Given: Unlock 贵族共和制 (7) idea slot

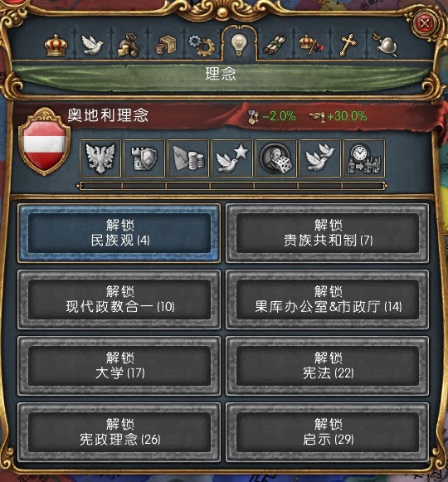Looking at the screenshot, I should (x=328, y=233).
